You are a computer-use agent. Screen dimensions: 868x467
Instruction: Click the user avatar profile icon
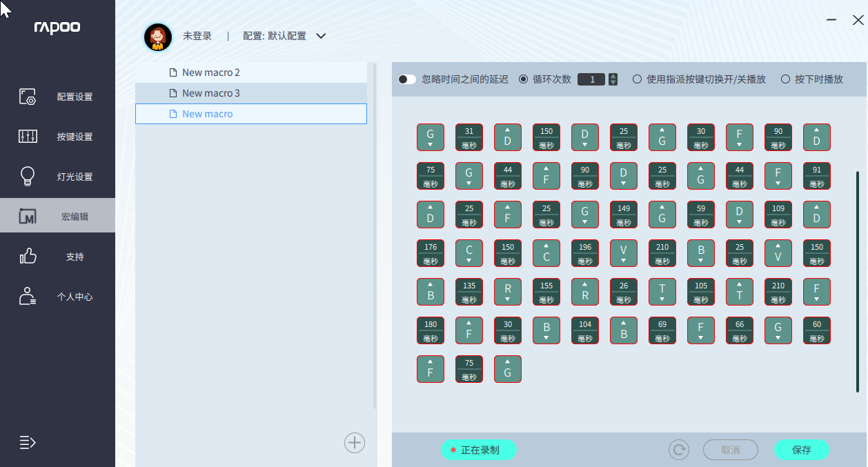pyautogui.click(x=158, y=37)
